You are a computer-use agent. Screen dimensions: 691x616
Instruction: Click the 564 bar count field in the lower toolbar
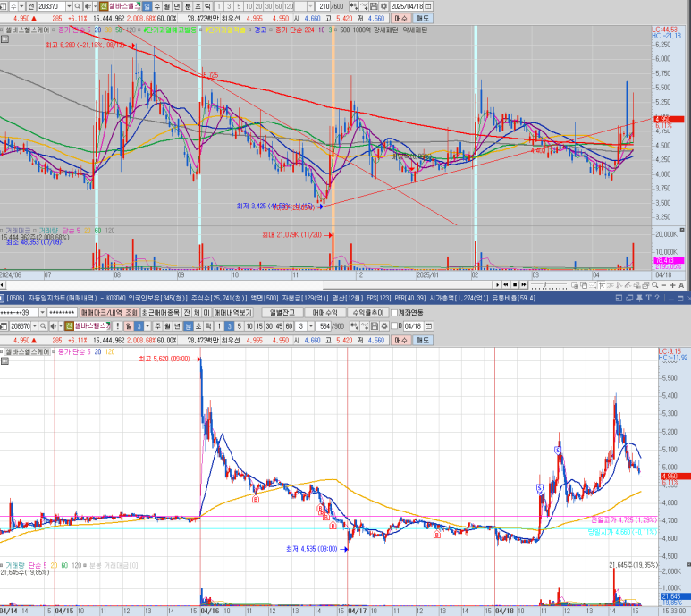(325, 326)
